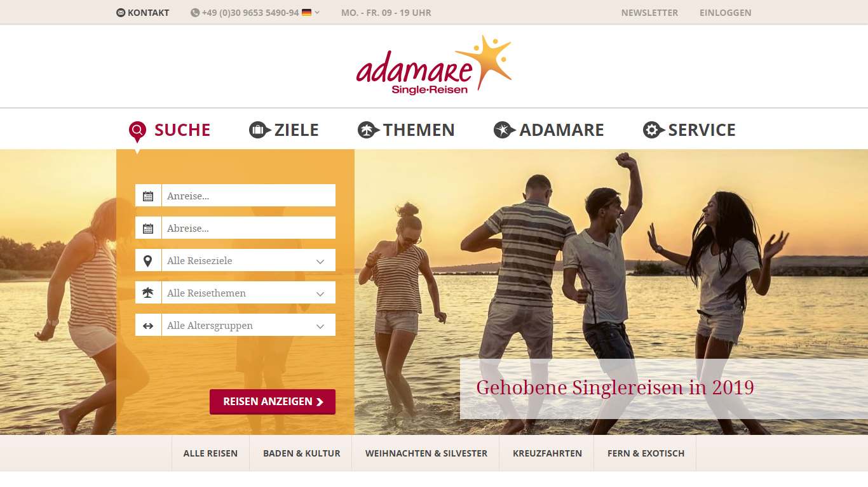The height and width of the screenshot is (487, 868).
Task: Open the Einloggen link
Action: [x=725, y=13]
